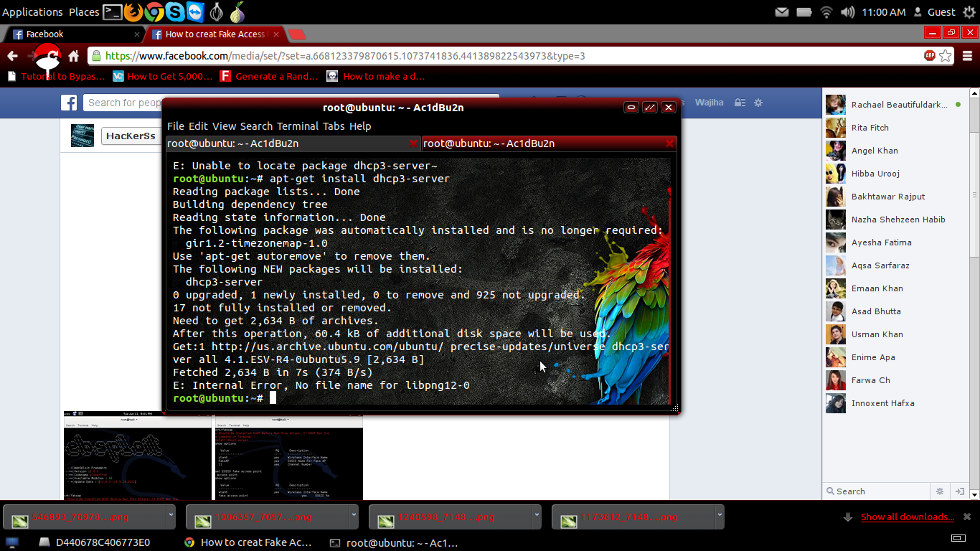
Task: Expand options for 1173812 download item
Action: pos(720,517)
